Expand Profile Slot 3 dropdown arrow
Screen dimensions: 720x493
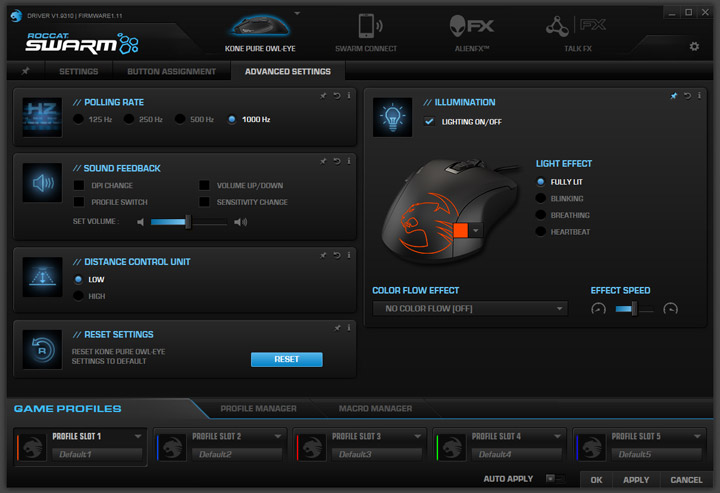[417, 436]
